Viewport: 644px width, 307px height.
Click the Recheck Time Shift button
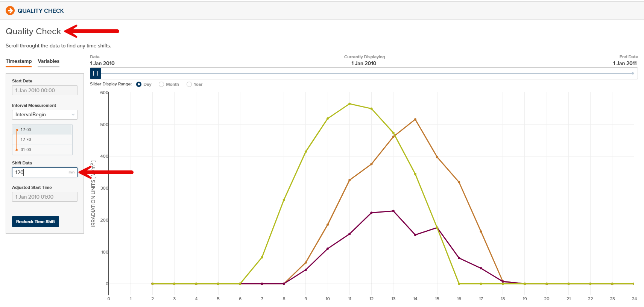[35, 222]
